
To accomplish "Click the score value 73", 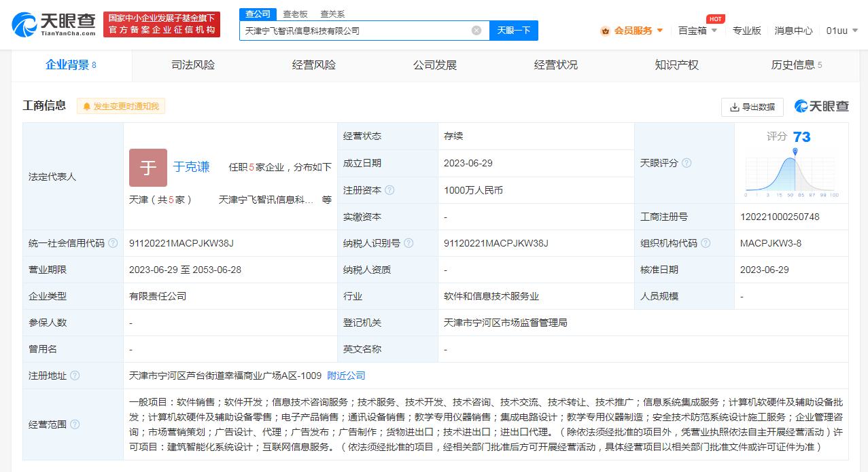I will pyautogui.click(x=801, y=137).
